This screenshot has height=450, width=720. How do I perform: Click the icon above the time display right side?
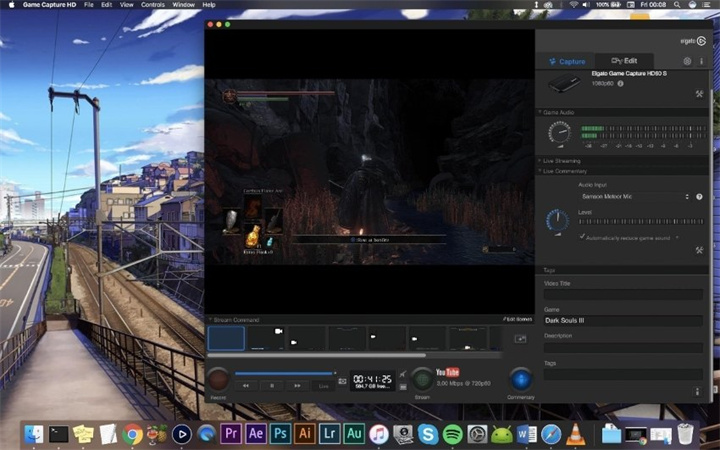tap(403, 374)
